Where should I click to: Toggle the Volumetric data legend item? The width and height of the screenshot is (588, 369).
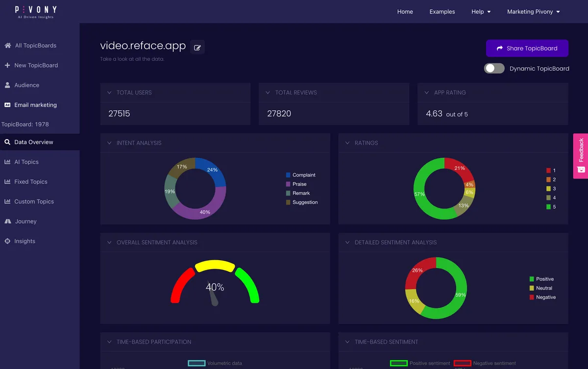point(215,363)
